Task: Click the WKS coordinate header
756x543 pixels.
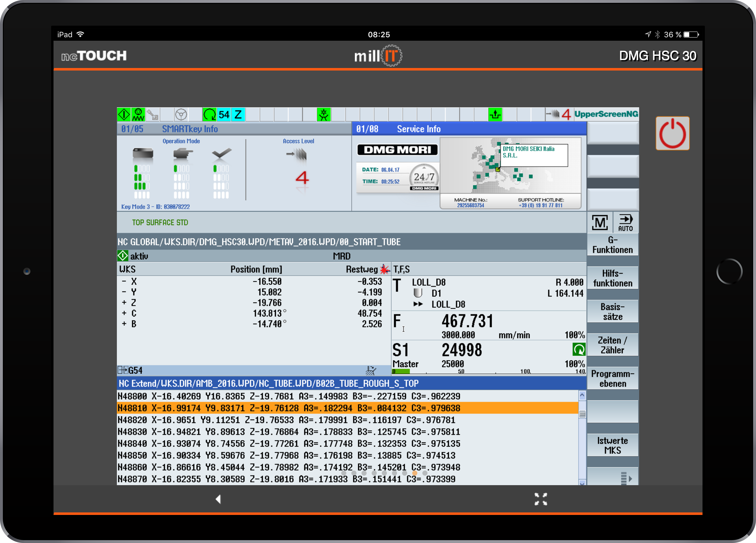Action: point(127,269)
